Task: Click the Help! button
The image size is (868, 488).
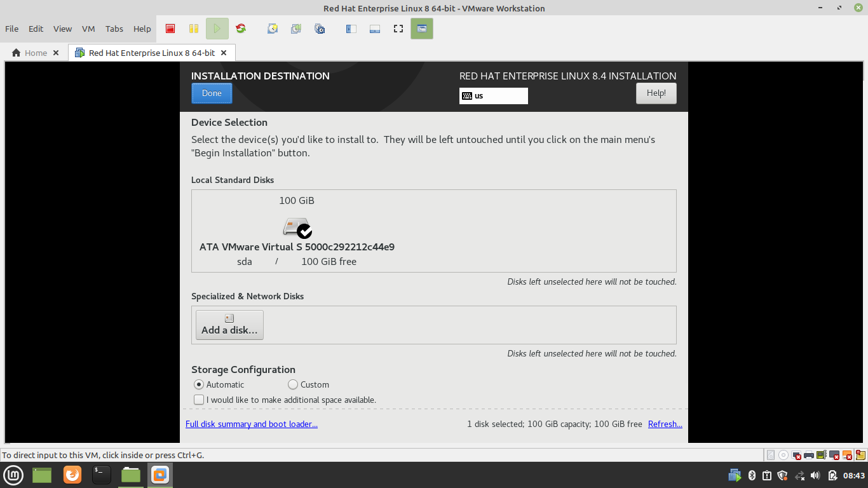Action: click(656, 93)
